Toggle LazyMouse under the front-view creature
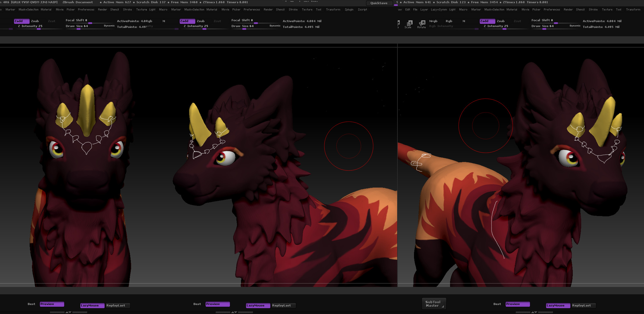 click(92, 306)
